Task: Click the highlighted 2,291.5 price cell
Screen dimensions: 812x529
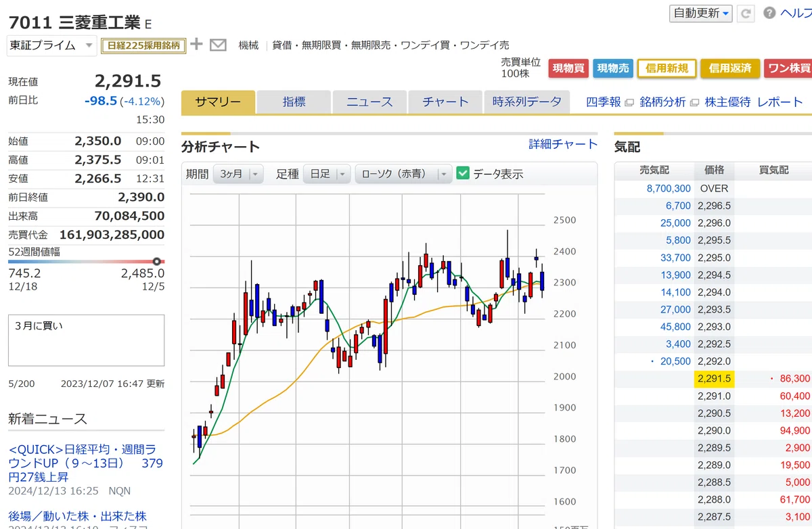Action: pyautogui.click(x=715, y=379)
